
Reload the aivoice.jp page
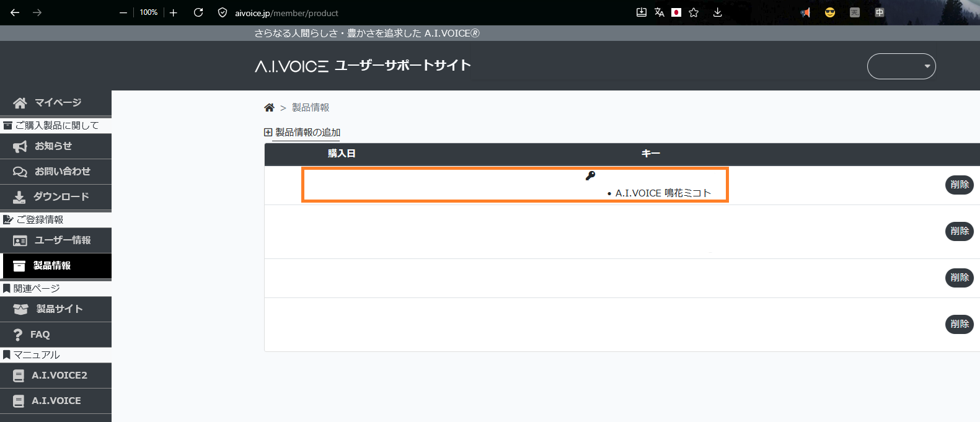(198, 12)
